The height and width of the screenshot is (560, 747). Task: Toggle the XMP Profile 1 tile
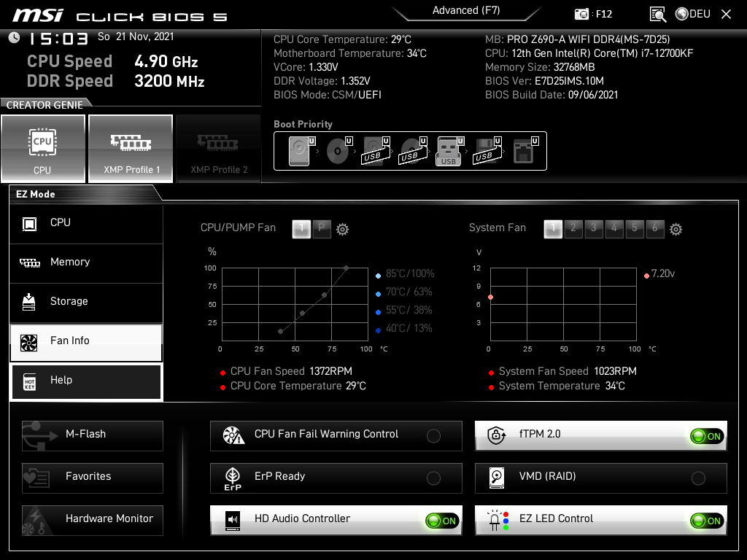tap(131, 149)
